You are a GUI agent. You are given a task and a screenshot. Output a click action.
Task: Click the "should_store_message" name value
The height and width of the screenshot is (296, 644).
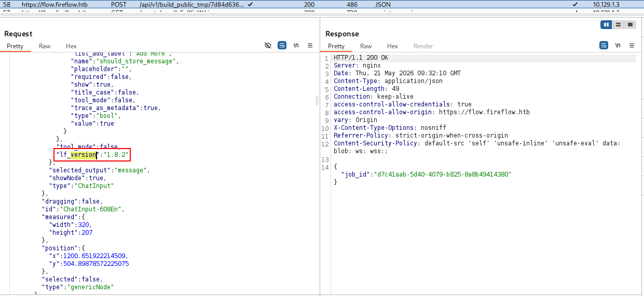(x=136, y=61)
